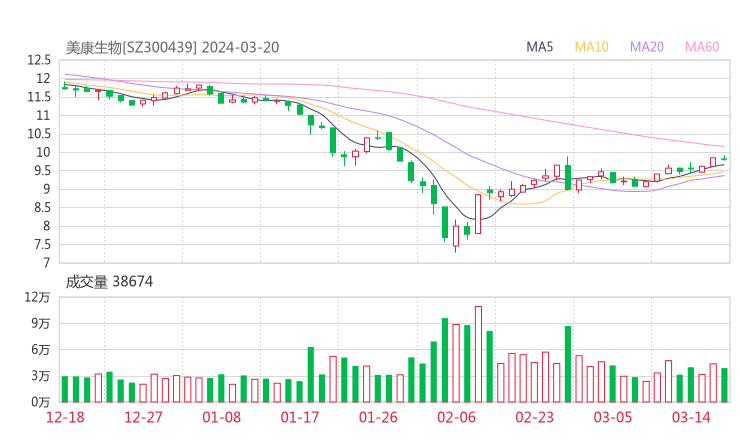Click the 12-27 date axis label
The width and height of the screenshot is (740, 440).
(x=143, y=417)
